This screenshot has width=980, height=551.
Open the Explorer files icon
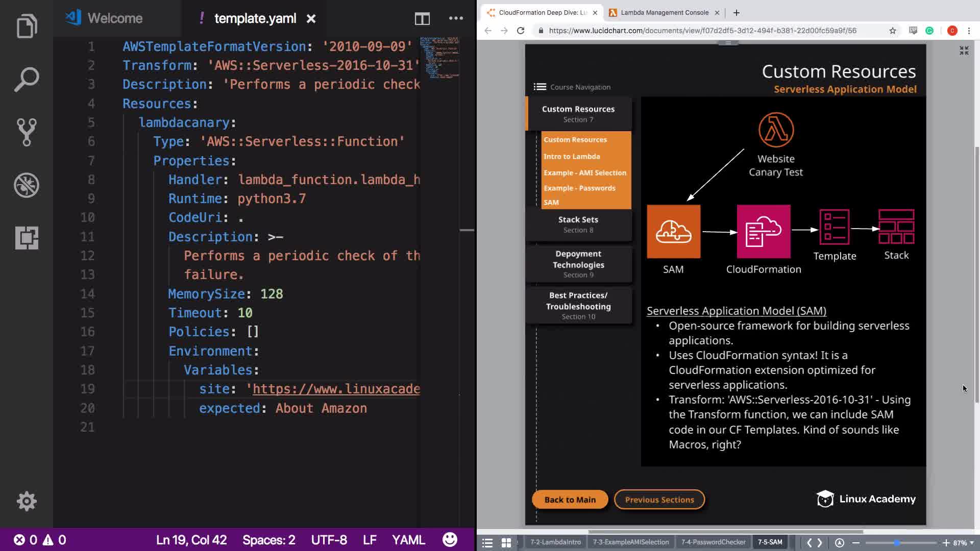click(27, 26)
